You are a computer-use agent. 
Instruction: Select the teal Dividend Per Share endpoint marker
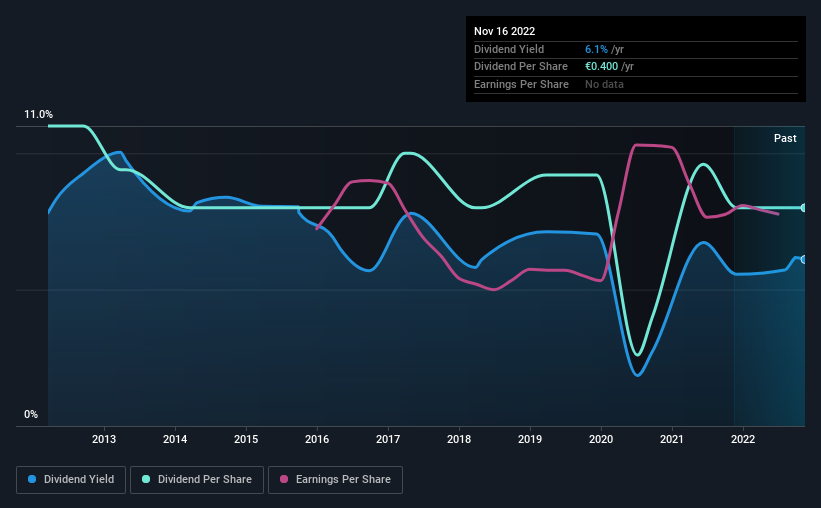point(804,208)
